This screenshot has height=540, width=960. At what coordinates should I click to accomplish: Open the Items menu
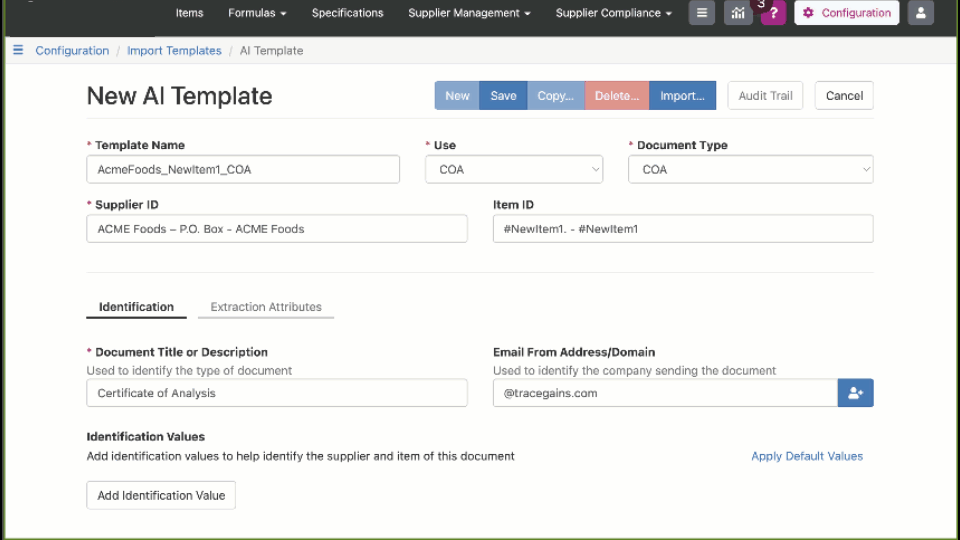pos(189,13)
